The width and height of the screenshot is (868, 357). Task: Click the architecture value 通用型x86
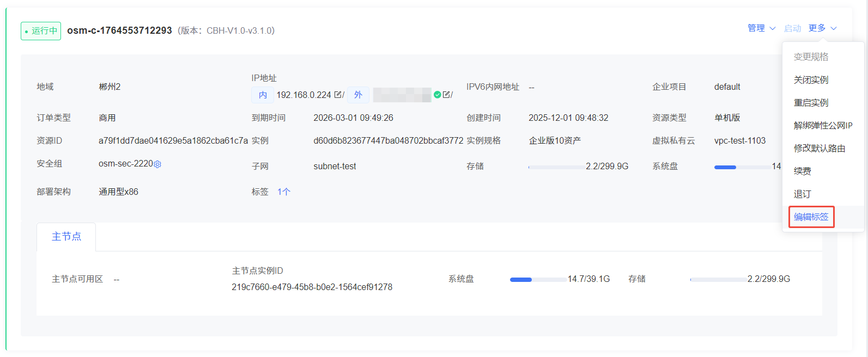click(x=118, y=192)
